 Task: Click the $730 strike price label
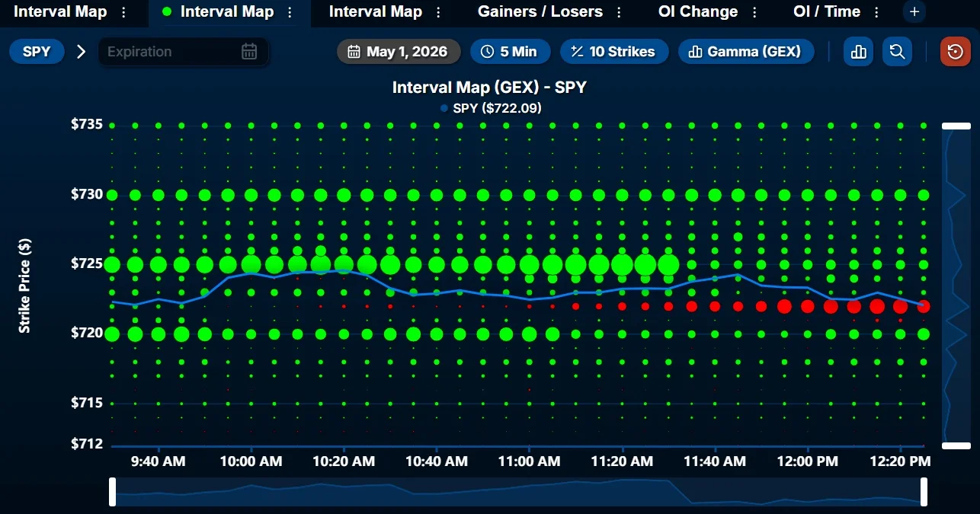tap(87, 194)
